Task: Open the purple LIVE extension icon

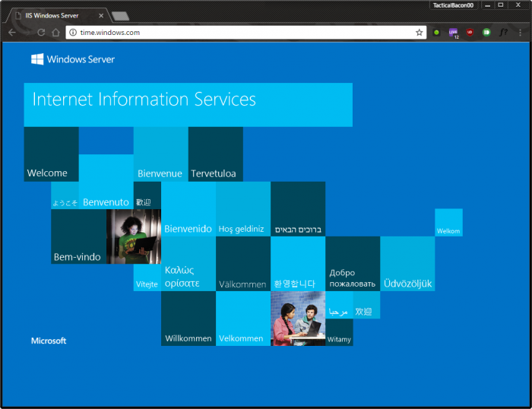Action: [453, 33]
